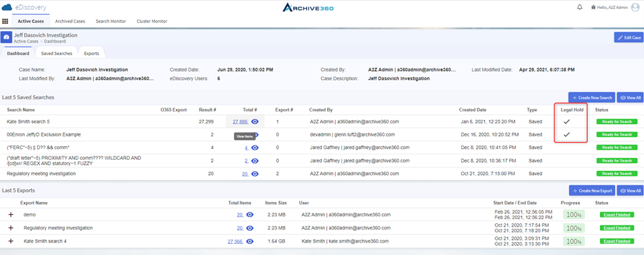Screen dimensions: 644x255
Task: Click the Legal Hold column header
Action: point(572,110)
